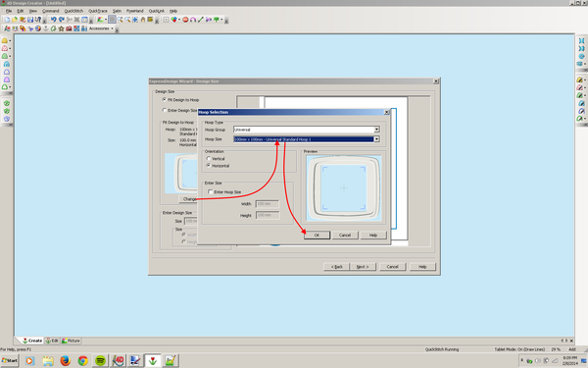Screen dimensions: 588x368
Task: Click Cancel in Hoop Selection dialog
Action: pos(345,236)
